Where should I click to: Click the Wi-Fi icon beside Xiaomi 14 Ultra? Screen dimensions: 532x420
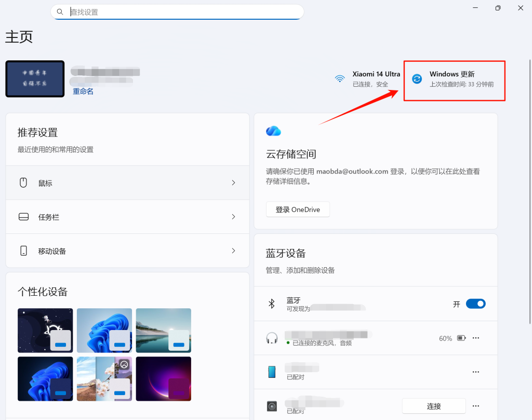(339, 79)
